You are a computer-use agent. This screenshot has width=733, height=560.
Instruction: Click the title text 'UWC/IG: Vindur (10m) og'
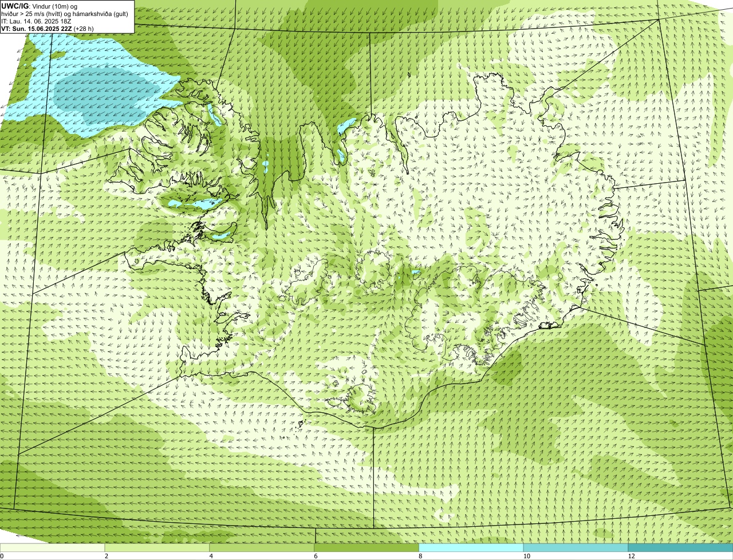tap(40, 6)
